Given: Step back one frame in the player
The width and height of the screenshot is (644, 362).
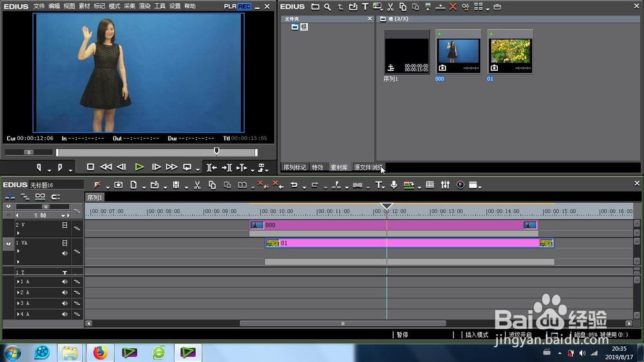Looking at the screenshot, I should [x=121, y=167].
